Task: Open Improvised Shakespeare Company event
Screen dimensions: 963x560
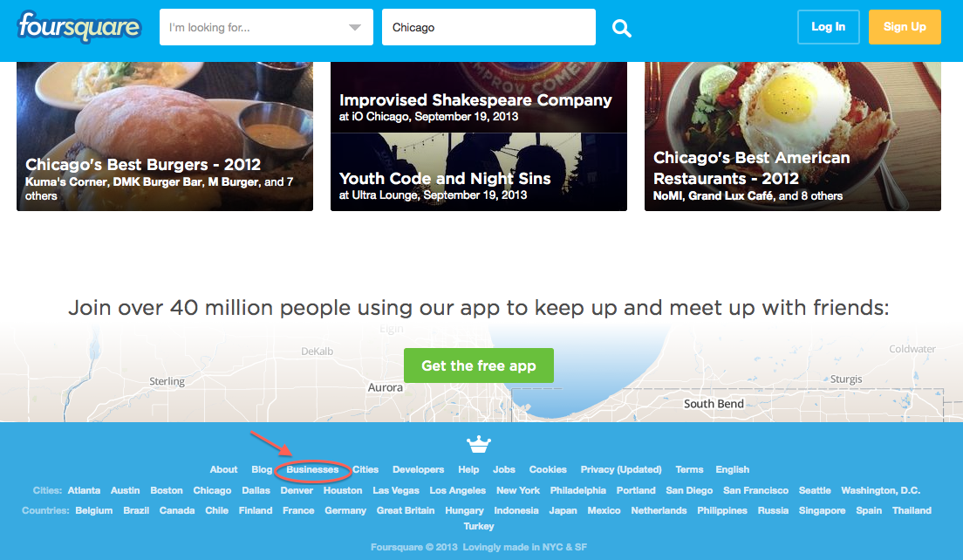Action: tap(478, 97)
